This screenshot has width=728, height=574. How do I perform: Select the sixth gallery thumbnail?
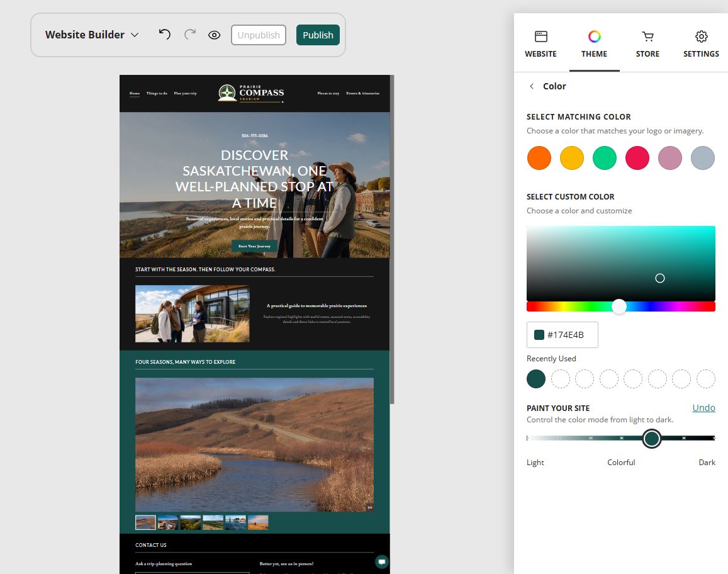[258, 522]
